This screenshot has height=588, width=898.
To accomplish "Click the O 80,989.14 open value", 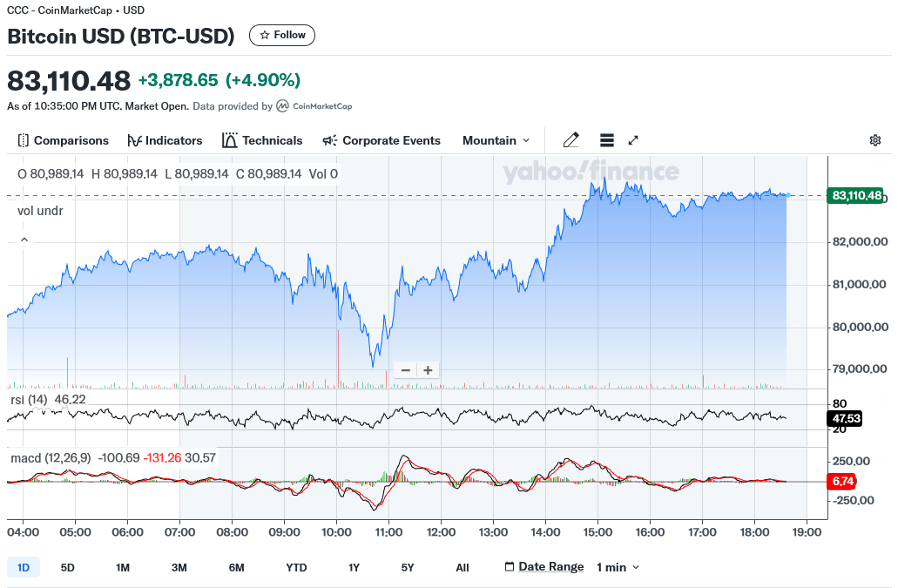I will 51,173.
